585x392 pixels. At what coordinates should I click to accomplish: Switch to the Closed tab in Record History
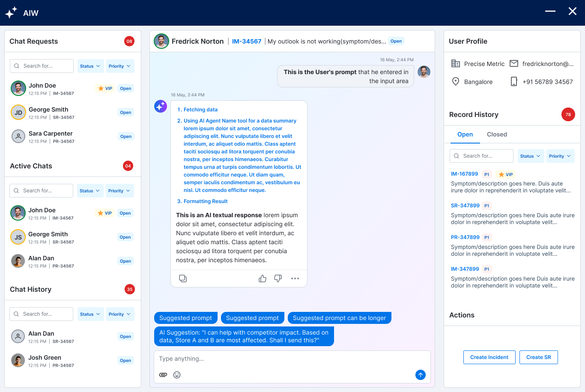pyautogui.click(x=497, y=134)
